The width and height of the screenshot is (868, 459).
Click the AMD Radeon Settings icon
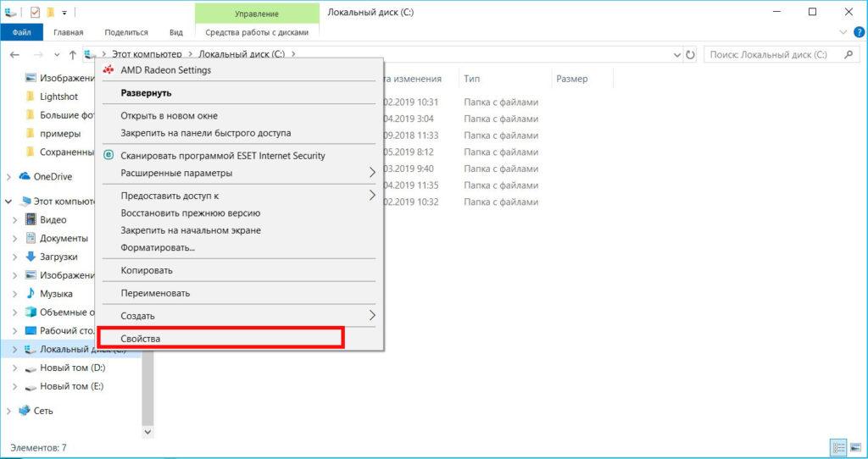pyautogui.click(x=108, y=70)
